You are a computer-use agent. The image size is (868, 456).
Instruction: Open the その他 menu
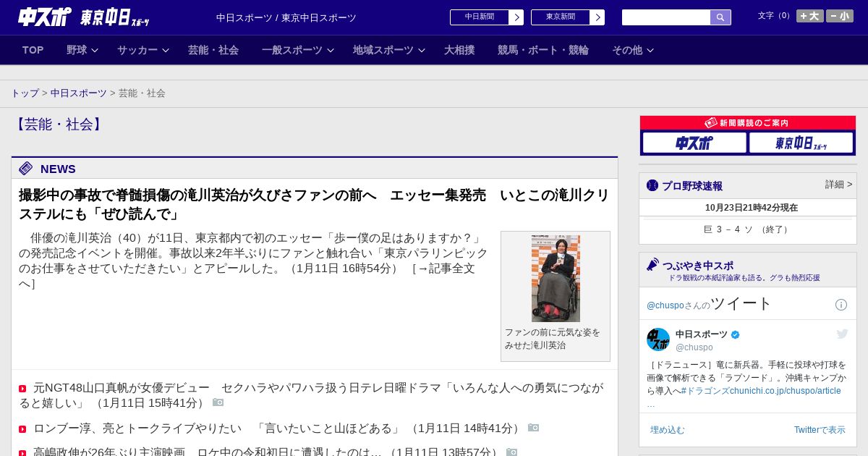click(x=627, y=50)
